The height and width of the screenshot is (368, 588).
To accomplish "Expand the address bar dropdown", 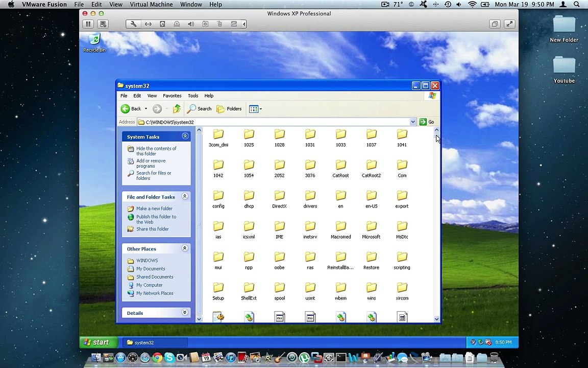I will pyautogui.click(x=413, y=122).
